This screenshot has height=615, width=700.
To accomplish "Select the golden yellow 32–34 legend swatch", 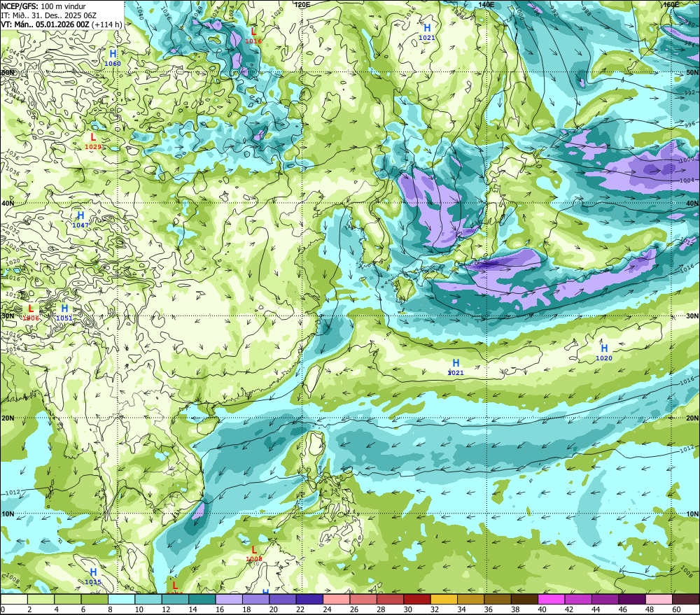I will click(x=444, y=599).
